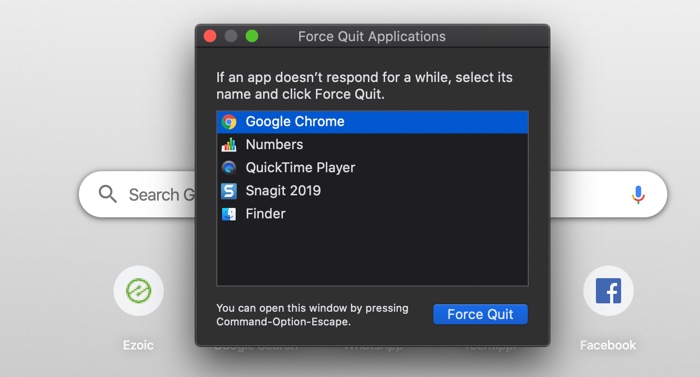
Task: Zoom the Force Quit window with green button
Action: click(x=252, y=36)
